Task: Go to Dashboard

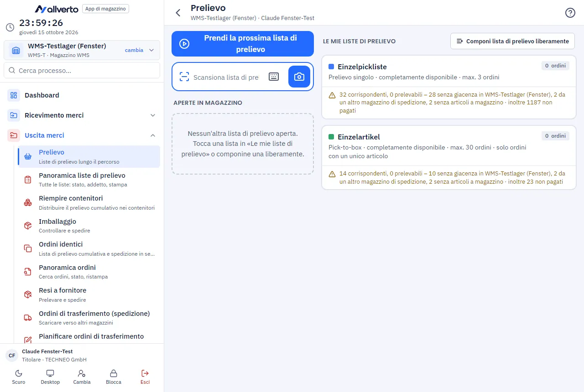Action: 82,95
